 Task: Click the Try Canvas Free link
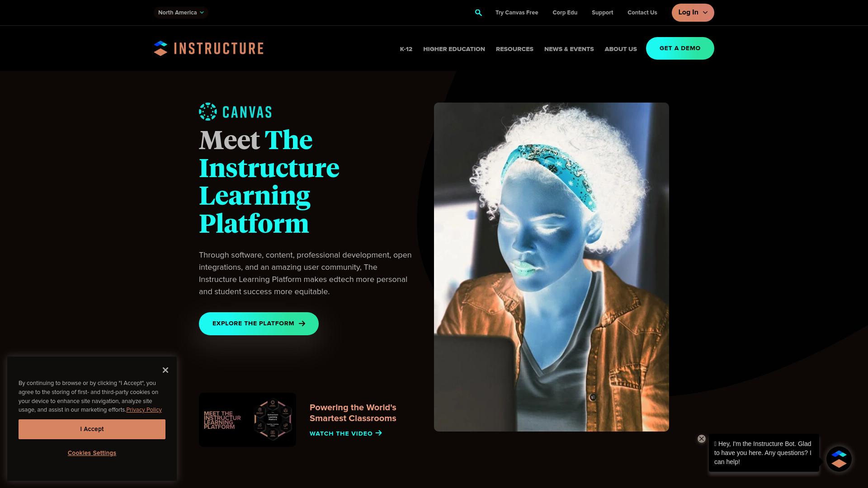tap(517, 13)
